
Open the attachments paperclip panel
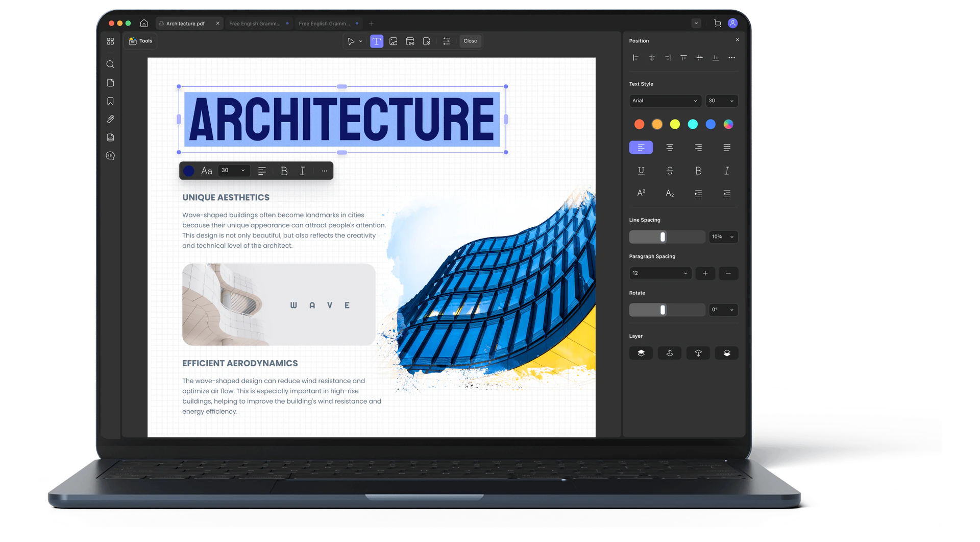click(x=110, y=119)
